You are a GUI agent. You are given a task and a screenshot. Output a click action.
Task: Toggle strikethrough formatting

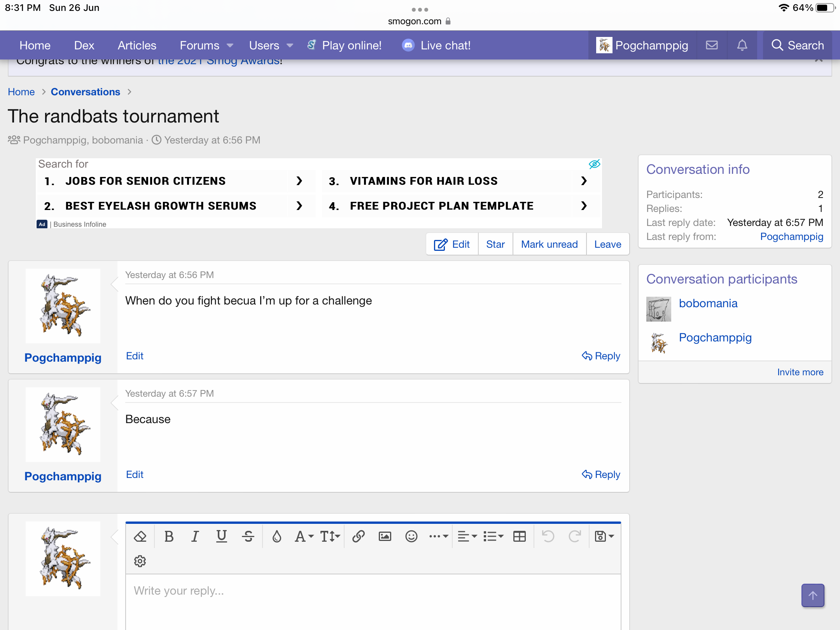click(x=248, y=537)
